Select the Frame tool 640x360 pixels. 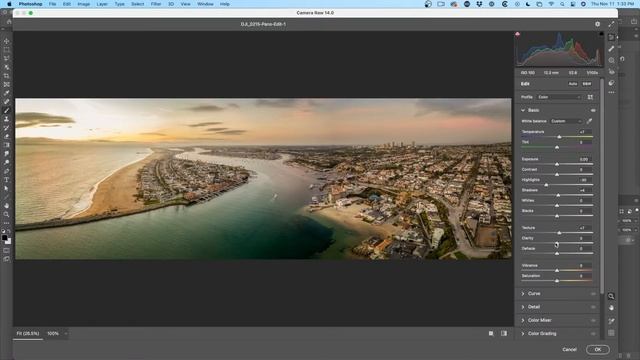tap(7, 84)
